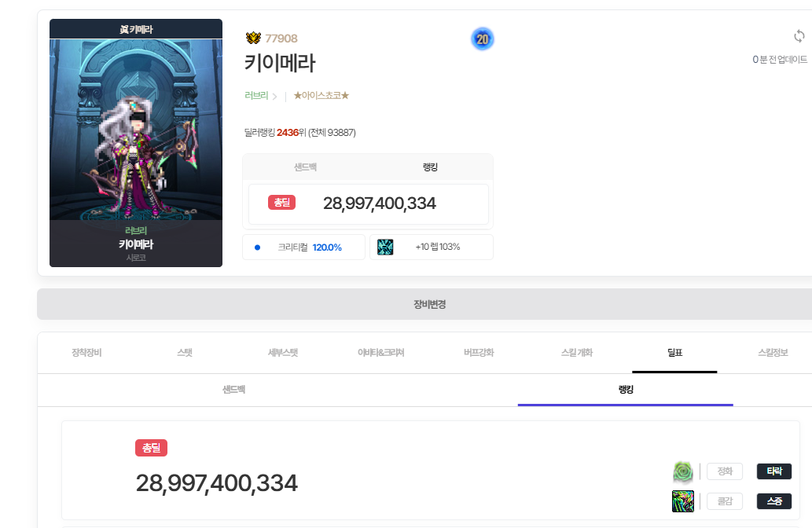Click the green 정화 skill icon
The height and width of the screenshot is (528, 812).
[x=682, y=471]
